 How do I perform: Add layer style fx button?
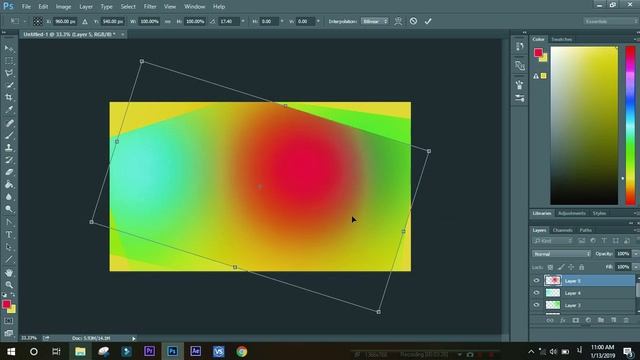(563, 320)
